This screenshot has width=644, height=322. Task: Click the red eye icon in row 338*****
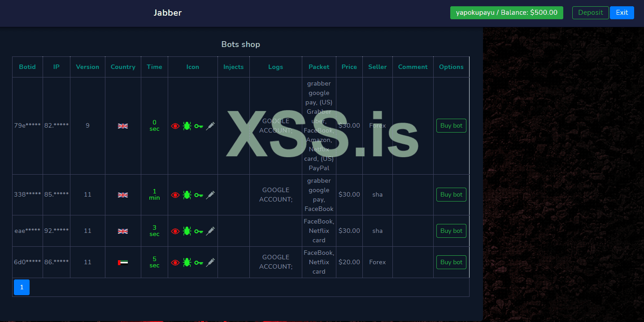tap(175, 195)
